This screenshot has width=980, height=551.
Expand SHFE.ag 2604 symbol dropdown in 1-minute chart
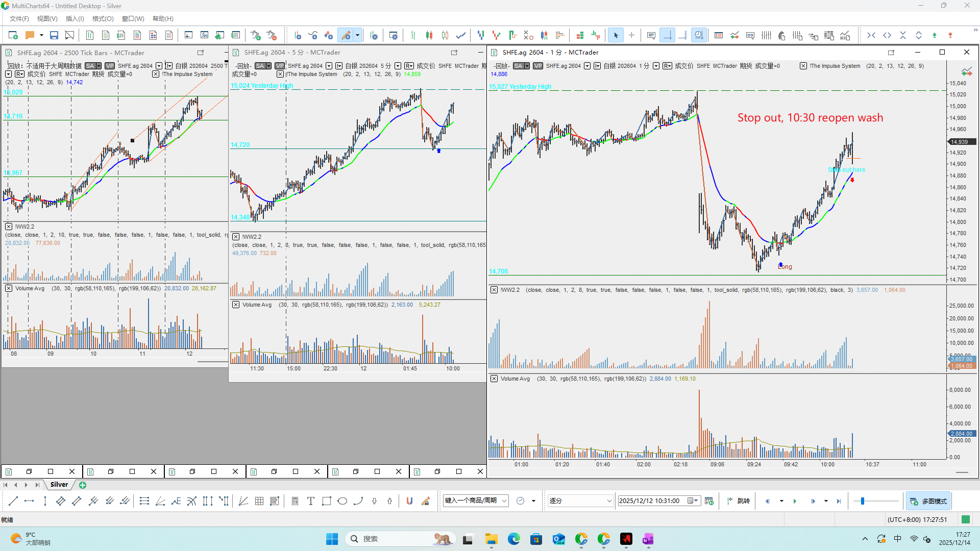point(587,66)
